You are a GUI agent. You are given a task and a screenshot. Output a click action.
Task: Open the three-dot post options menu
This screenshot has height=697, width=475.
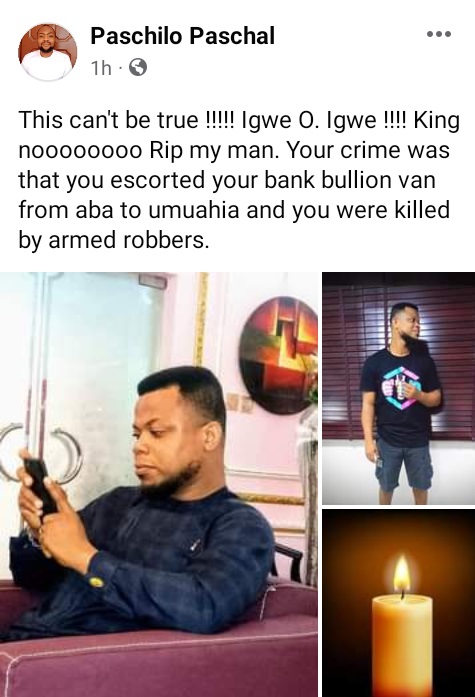[439, 34]
